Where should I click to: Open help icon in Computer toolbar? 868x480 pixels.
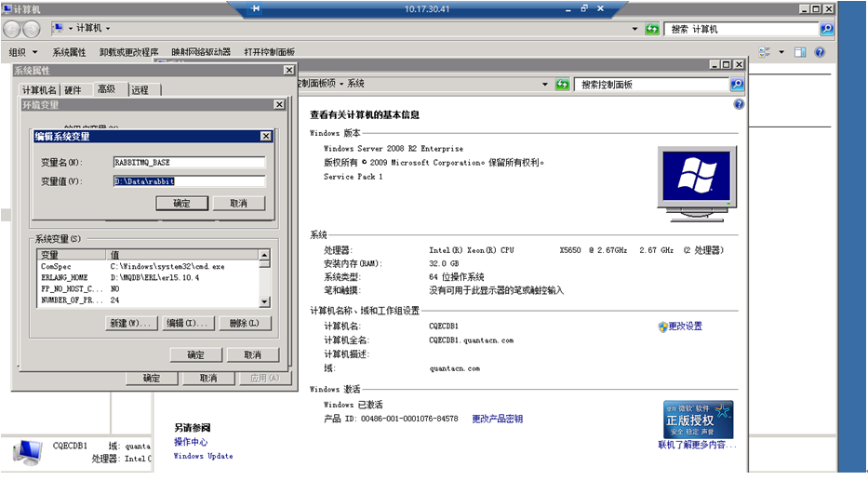coord(820,52)
